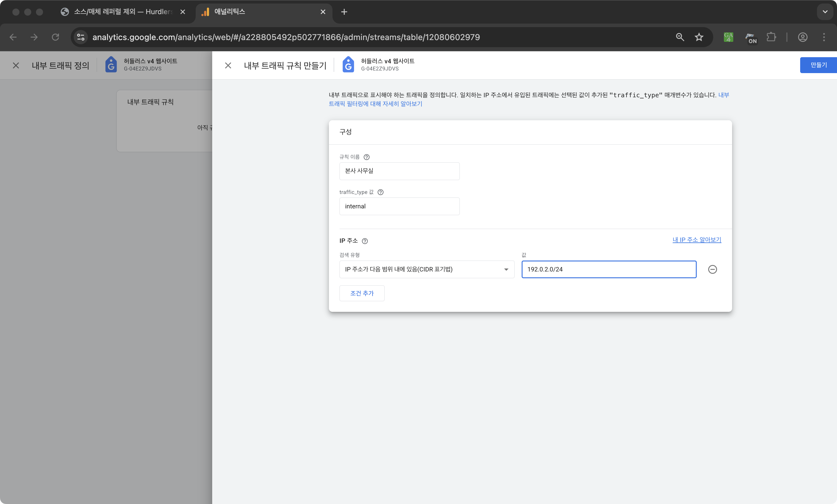Click the 내부 트래픽 규칙 heading in background panel

[150, 102]
